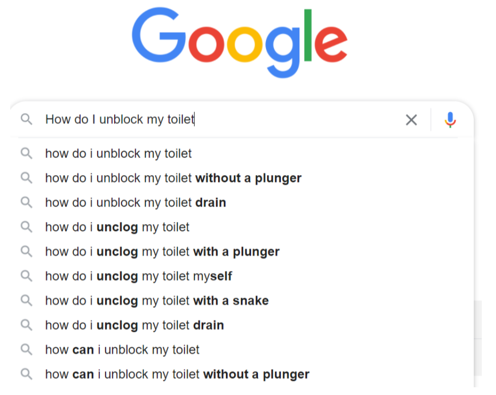Select 'how do i unblock my toilet drain'
The width and height of the screenshot is (496, 395).
click(136, 203)
